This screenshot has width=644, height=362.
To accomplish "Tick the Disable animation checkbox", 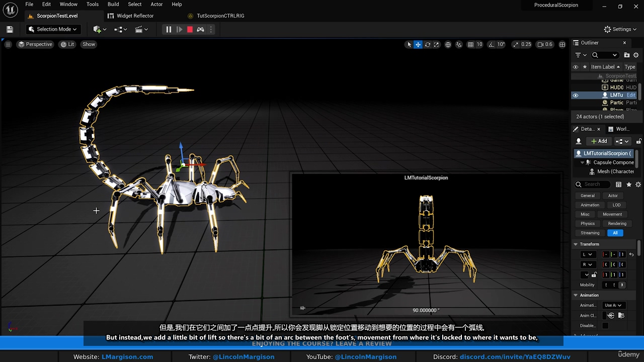I will [605, 326].
